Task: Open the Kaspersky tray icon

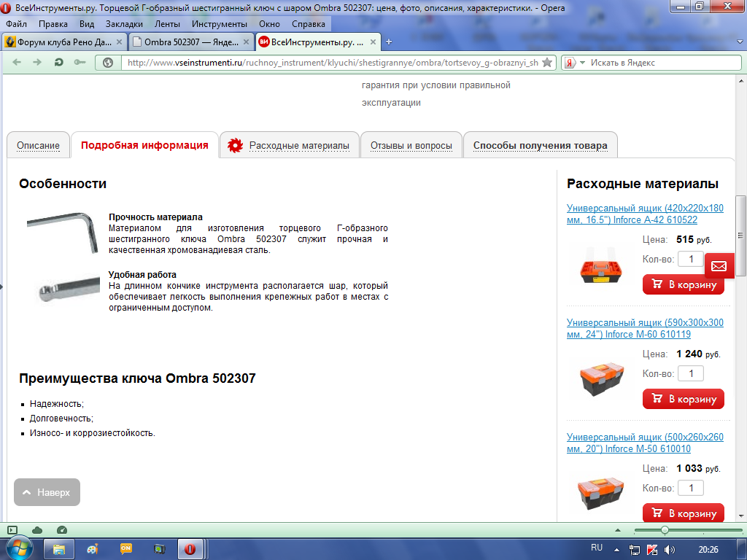Action: (652, 550)
